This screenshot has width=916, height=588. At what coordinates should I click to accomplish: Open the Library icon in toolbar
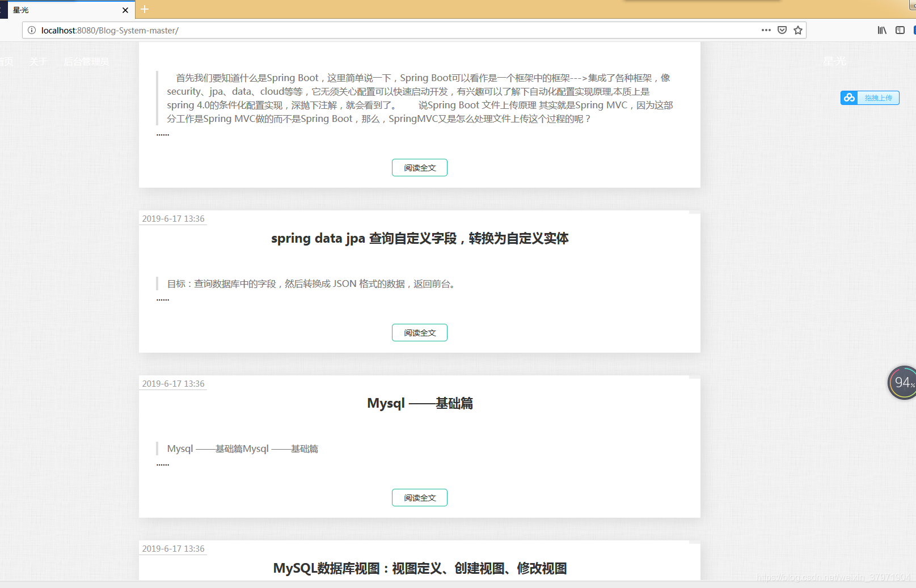(x=882, y=30)
